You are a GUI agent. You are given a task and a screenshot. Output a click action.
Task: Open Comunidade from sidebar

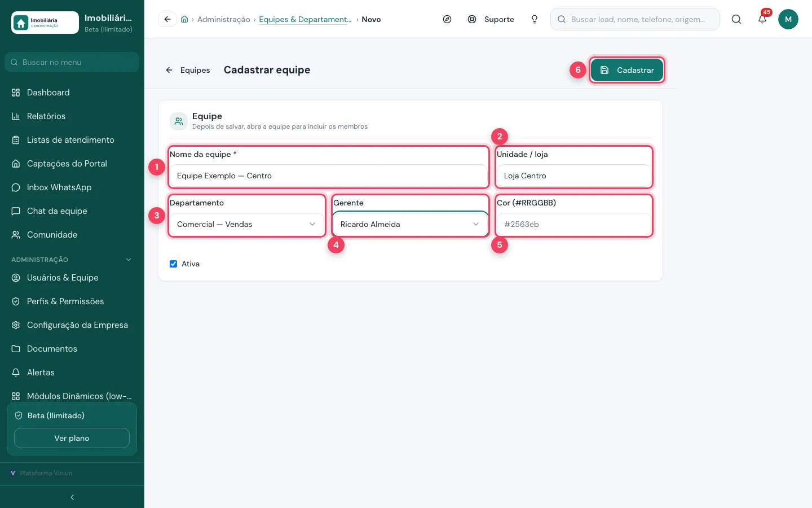pos(72,235)
